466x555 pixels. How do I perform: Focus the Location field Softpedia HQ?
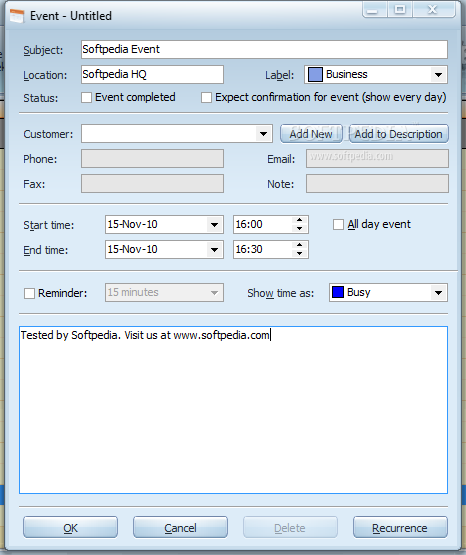coord(152,74)
